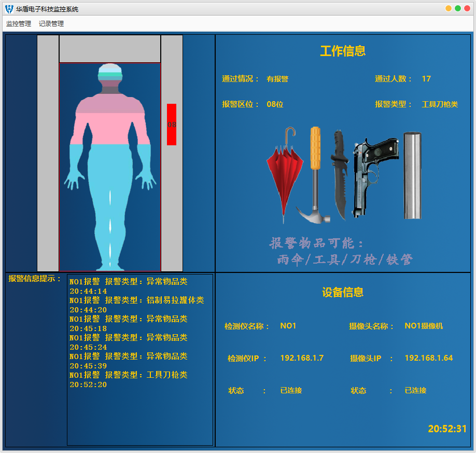Click the red zone 08 alarm indicator
Viewport: 476px width, 453px height.
pyautogui.click(x=172, y=125)
